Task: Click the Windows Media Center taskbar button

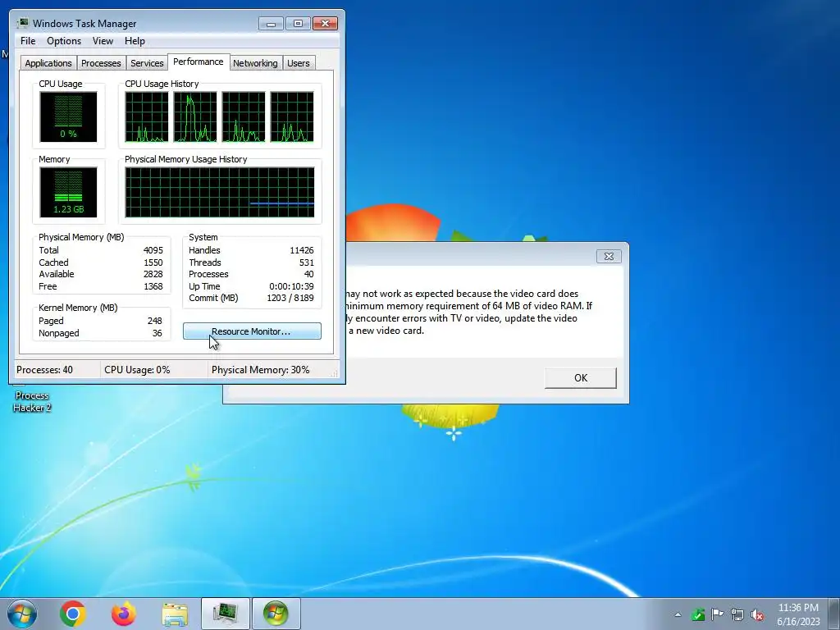Action: [276, 614]
